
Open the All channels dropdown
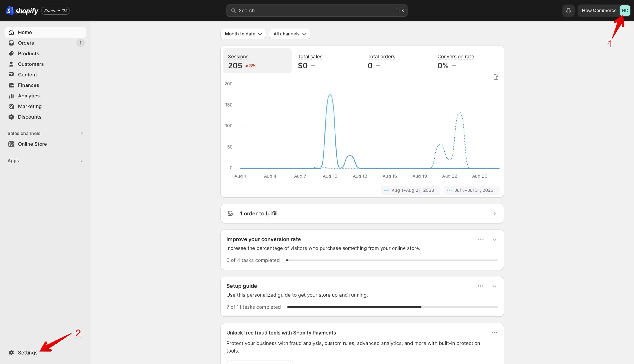coord(289,34)
